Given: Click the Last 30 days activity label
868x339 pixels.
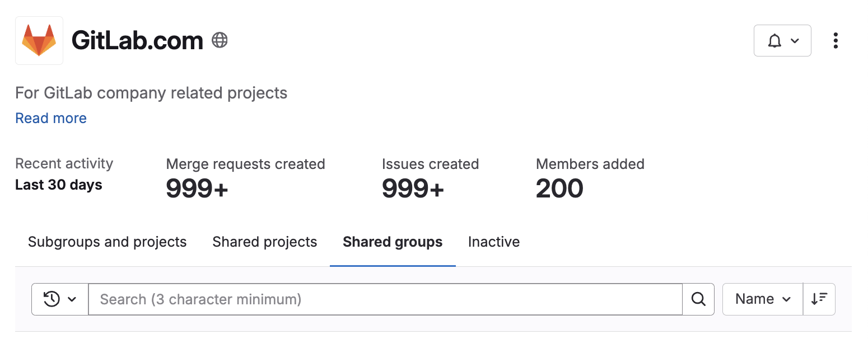Looking at the screenshot, I should point(59,185).
